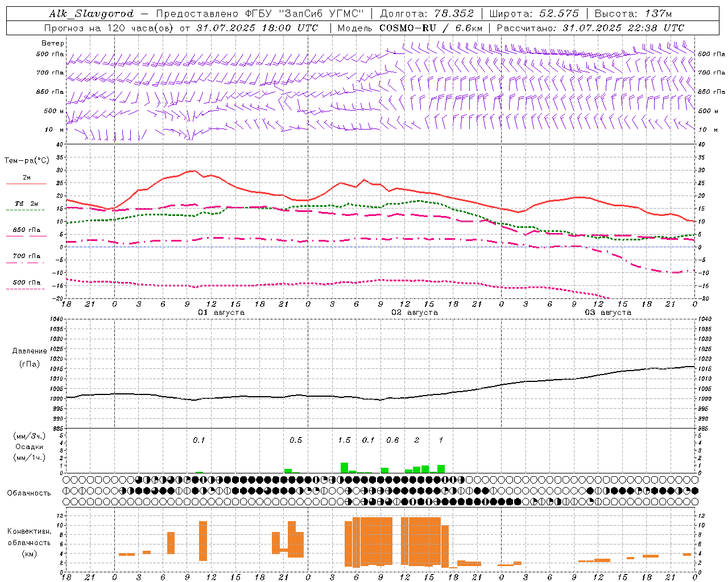This screenshot has height=582, width=728.
Task: Click the precipitation value 1.5
Action: 344,440
